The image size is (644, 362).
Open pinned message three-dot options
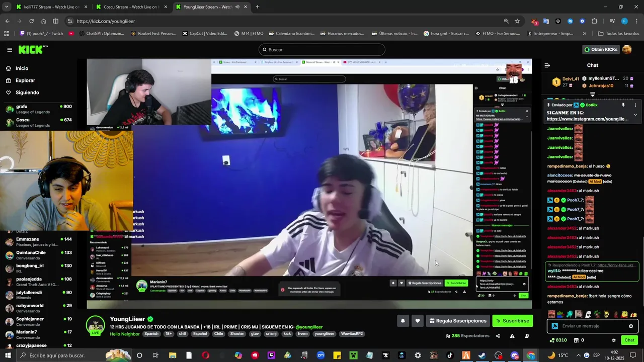[x=635, y=105]
